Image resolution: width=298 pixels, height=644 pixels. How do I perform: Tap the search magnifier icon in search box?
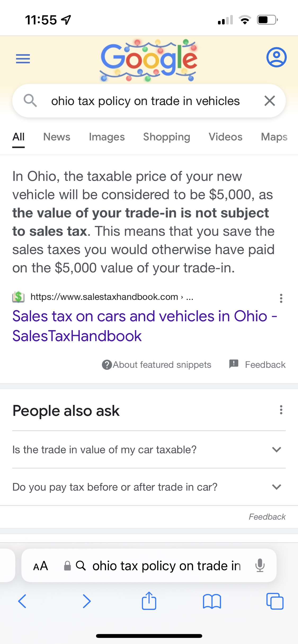[x=30, y=101]
